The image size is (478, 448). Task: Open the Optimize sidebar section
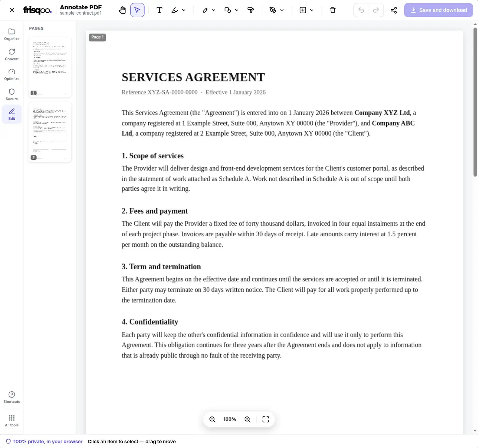click(x=12, y=75)
